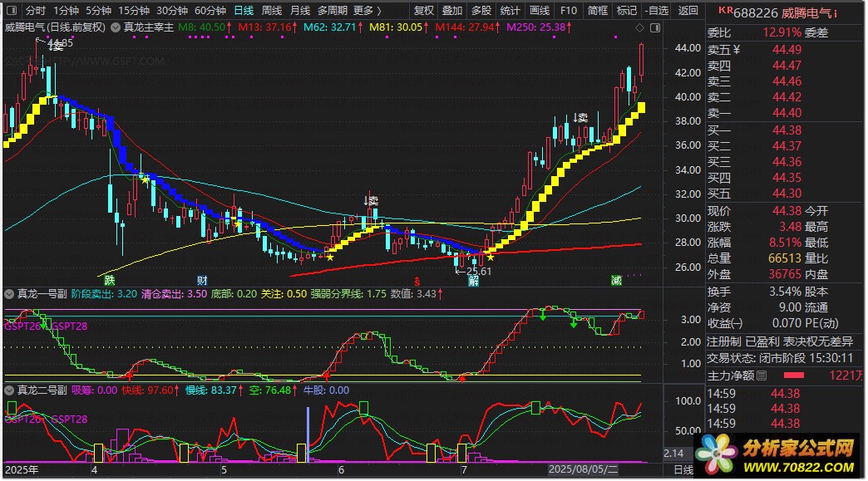Select the 5分钟 timeframe

pos(98,11)
